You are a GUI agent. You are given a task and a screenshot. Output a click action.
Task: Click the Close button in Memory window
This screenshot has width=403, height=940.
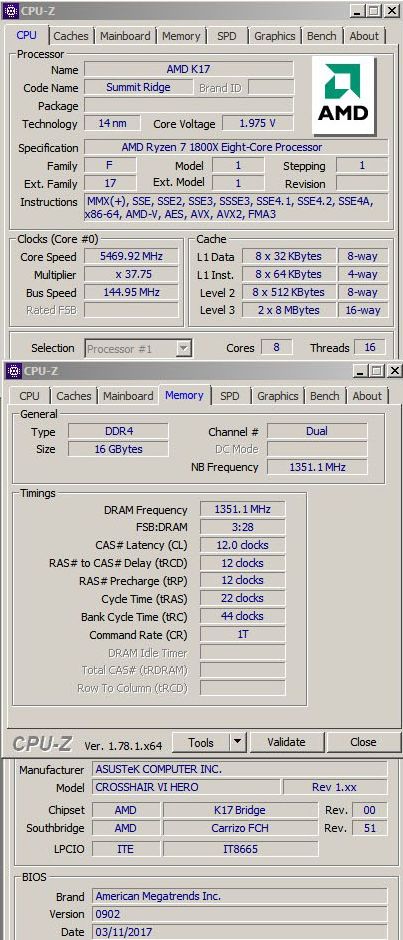point(363,742)
